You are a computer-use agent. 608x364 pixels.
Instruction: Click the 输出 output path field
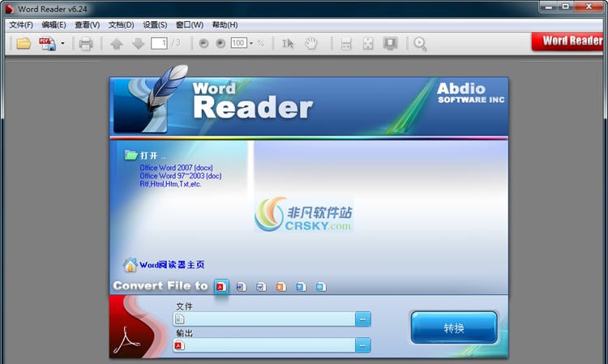tap(264, 345)
